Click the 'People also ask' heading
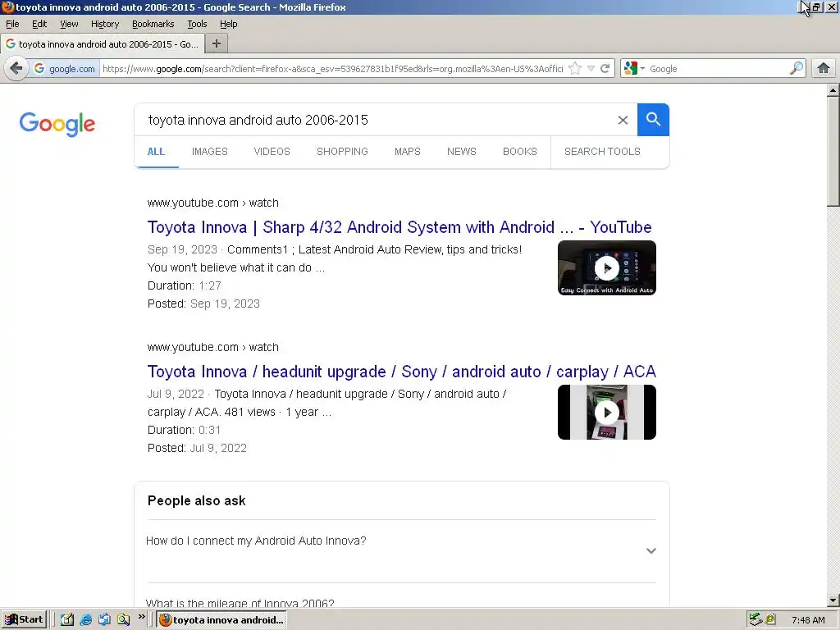The width and height of the screenshot is (840, 630). click(197, 501)
